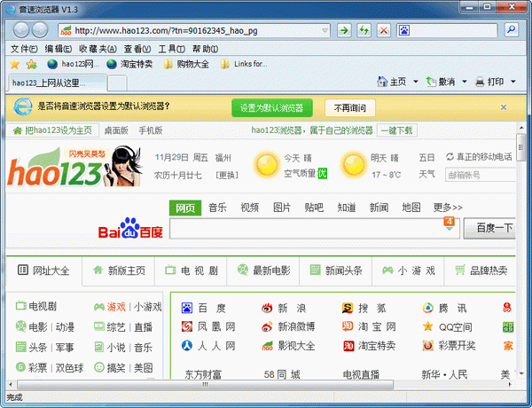Click the 百度 site link icon

click(187, 308)
